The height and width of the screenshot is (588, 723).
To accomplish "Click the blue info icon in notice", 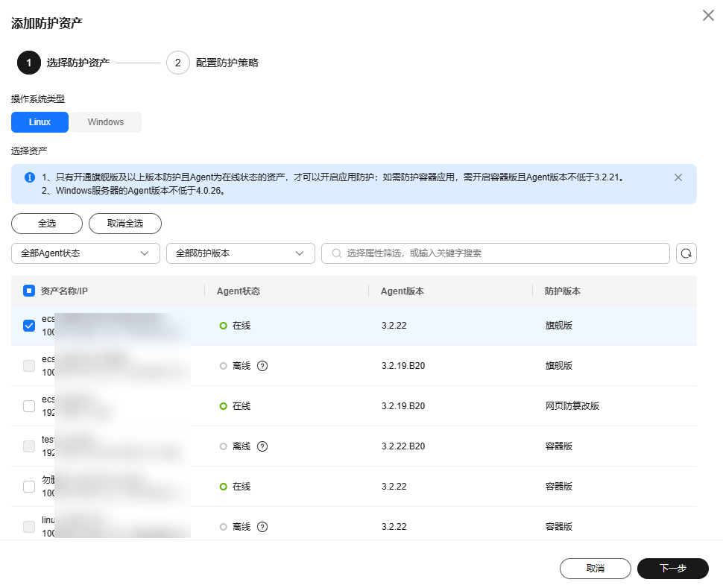I will click(x=30, y=177).
